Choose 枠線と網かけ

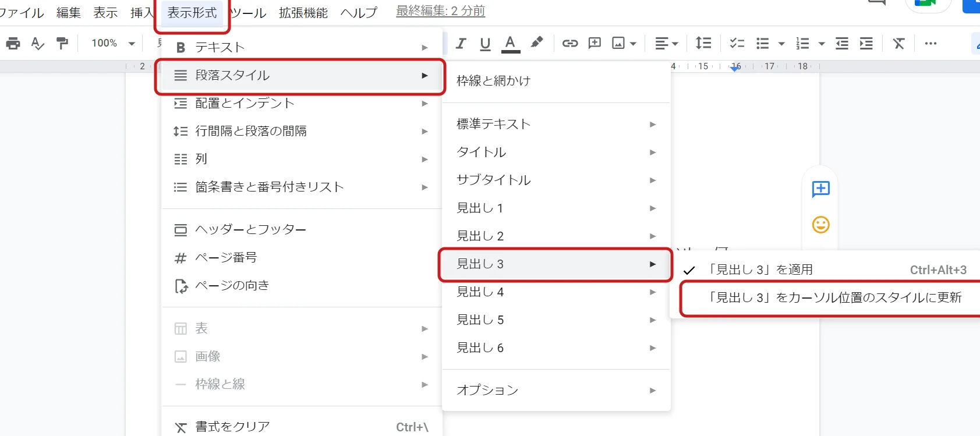556,81
